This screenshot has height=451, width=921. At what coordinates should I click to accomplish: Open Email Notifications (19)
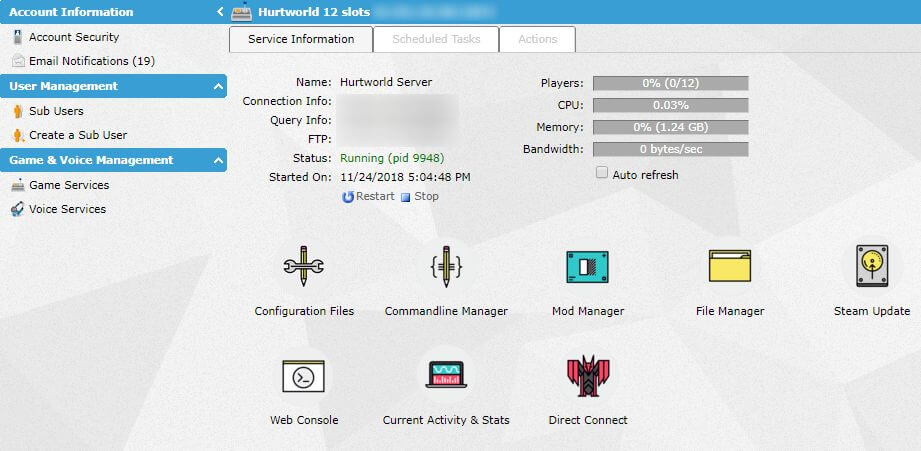[x=91, y=61]
